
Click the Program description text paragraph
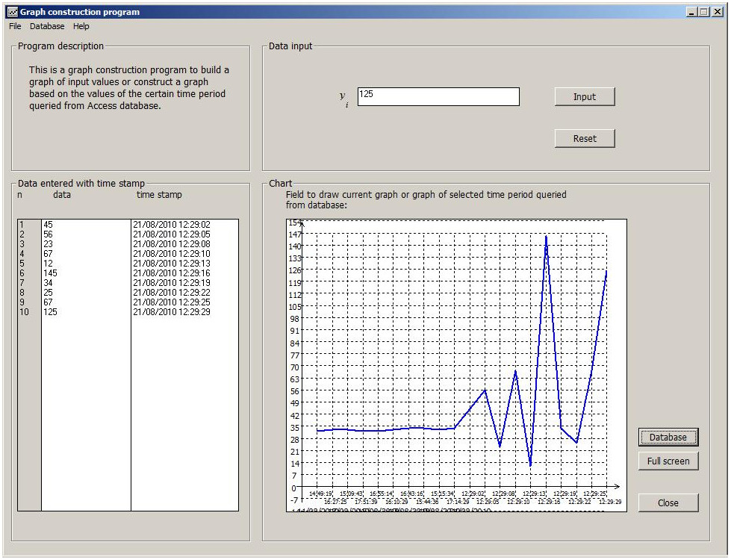tap(128, 87)
